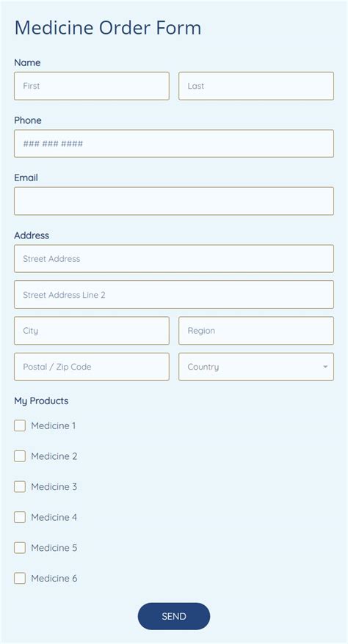This screenshot has height=644, width=348.
Task: Click into the Last name field
Action: [256, 86]
